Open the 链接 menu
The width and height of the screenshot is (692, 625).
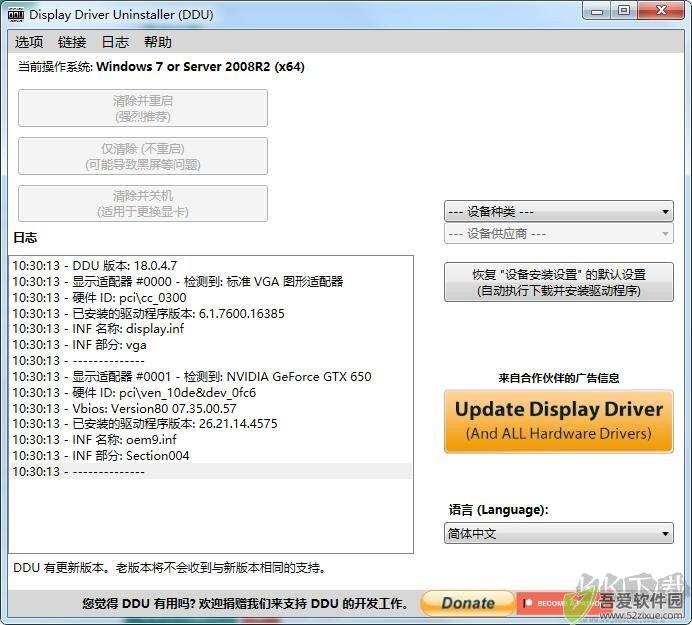[72, 42]
